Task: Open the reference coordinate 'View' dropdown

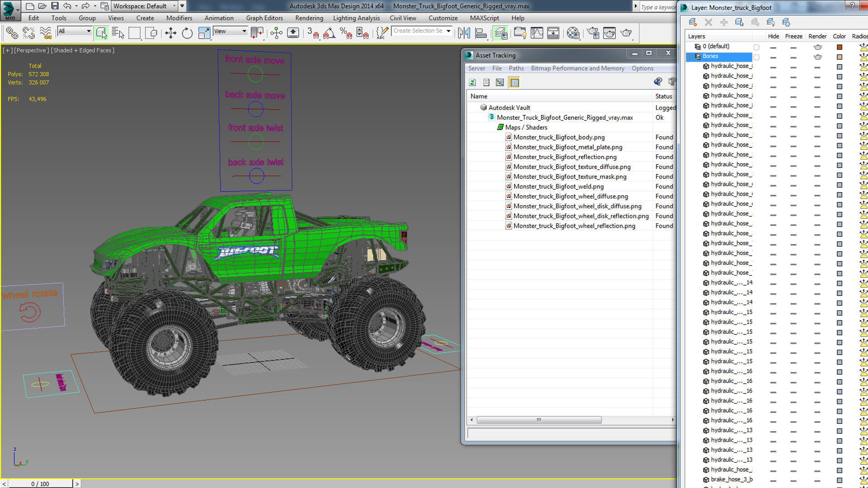Action: pos(230,31)
